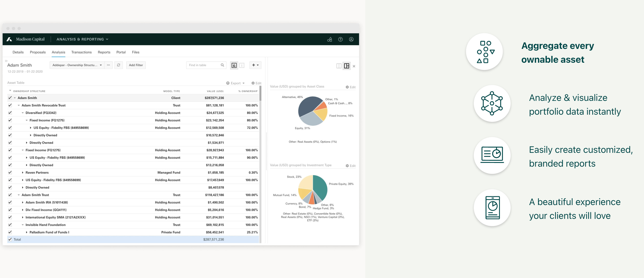Click the Add Filter button

point(136,65)
